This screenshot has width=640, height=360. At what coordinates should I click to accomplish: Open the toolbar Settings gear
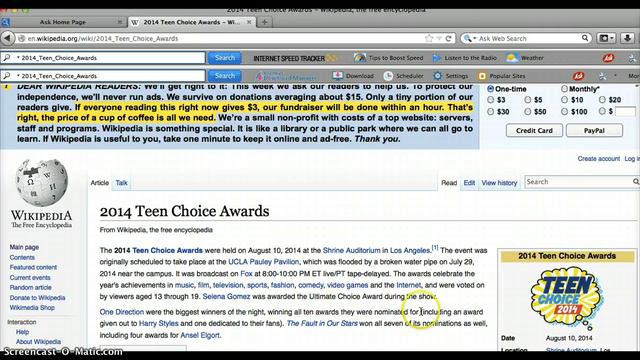pyautogui.click(x=451, y=76)
